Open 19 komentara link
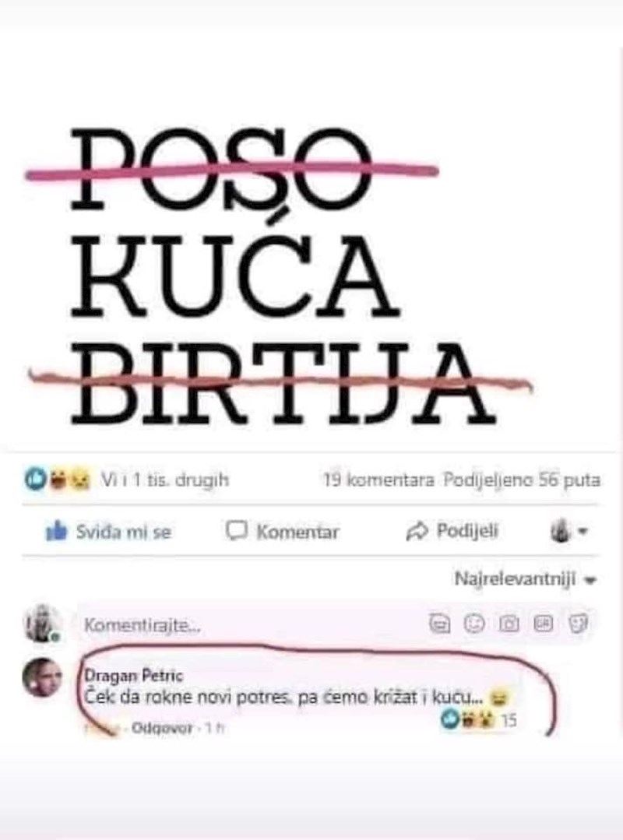The height and width of the screenshot is (840, 623). tap(378, 480)
